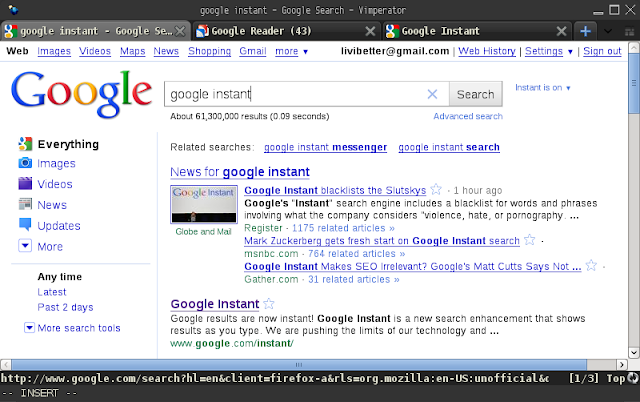Open '31 related articles' link
The height and width of the screenshot is (402, 640).
click(353, 280)
